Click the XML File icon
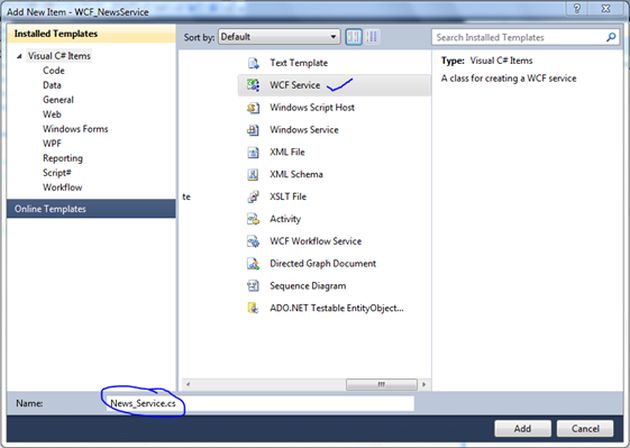 pos(253,152)
